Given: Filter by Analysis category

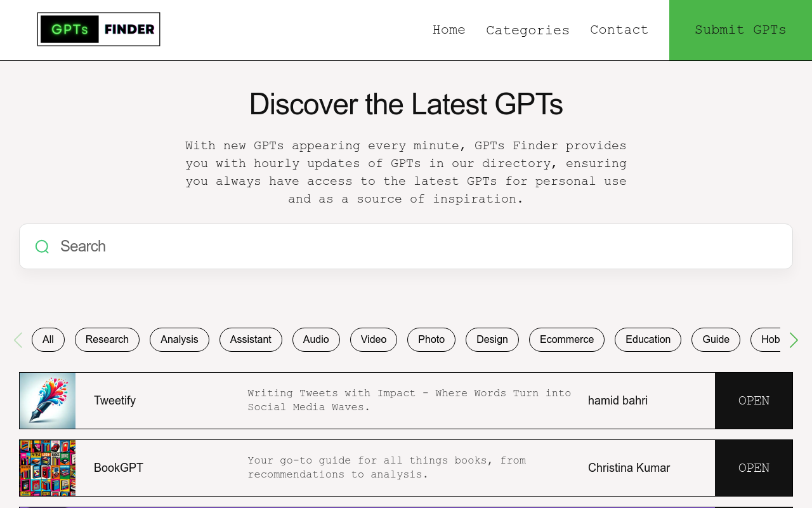Looking at the screenshot, I should [180, 340].
